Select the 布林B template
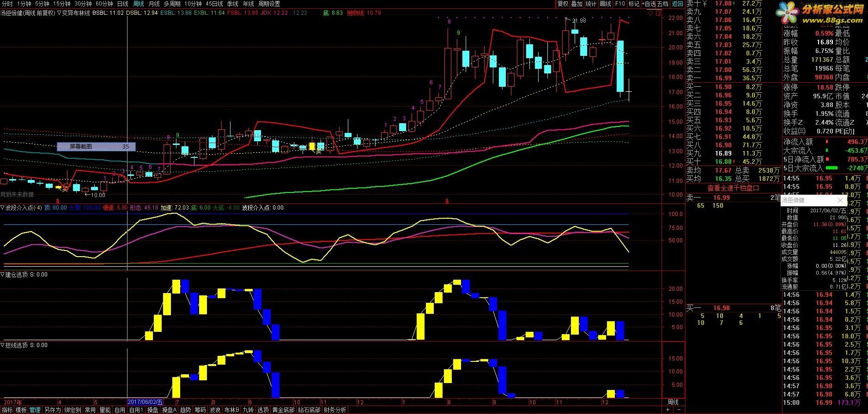The image size is (868, 414). point(231,410)
